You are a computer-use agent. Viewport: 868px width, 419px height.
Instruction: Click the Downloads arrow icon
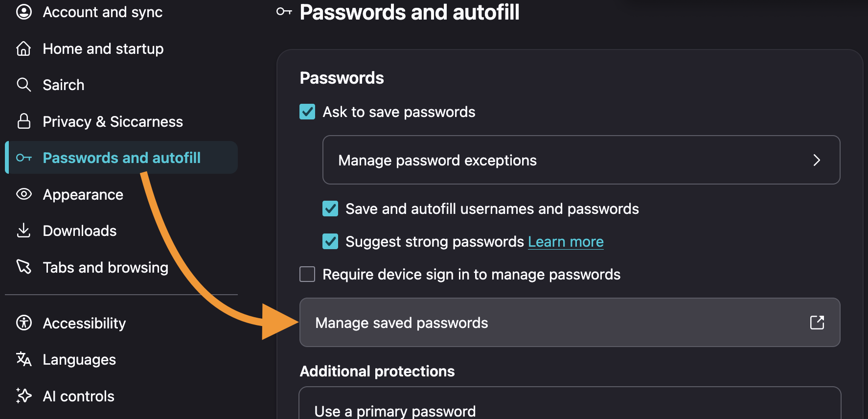[24, 230]
